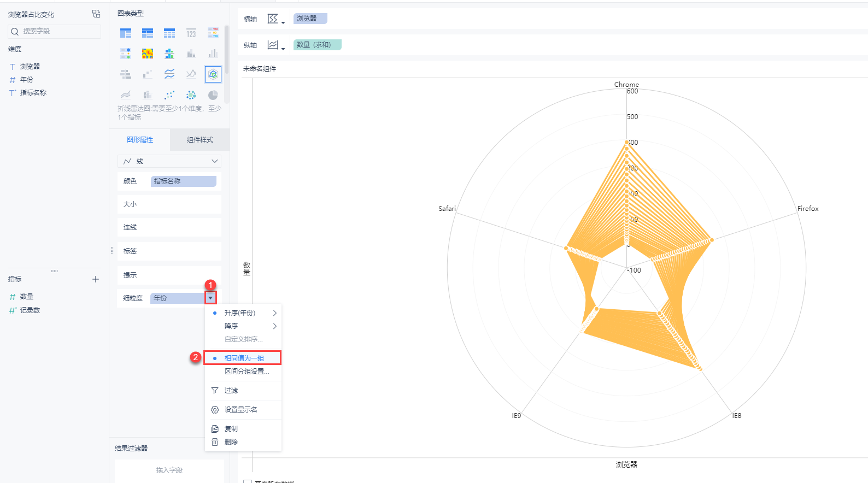868x483 pixels.
Task: Click the Firefox label on the radar chart
Action: [808, 209]
